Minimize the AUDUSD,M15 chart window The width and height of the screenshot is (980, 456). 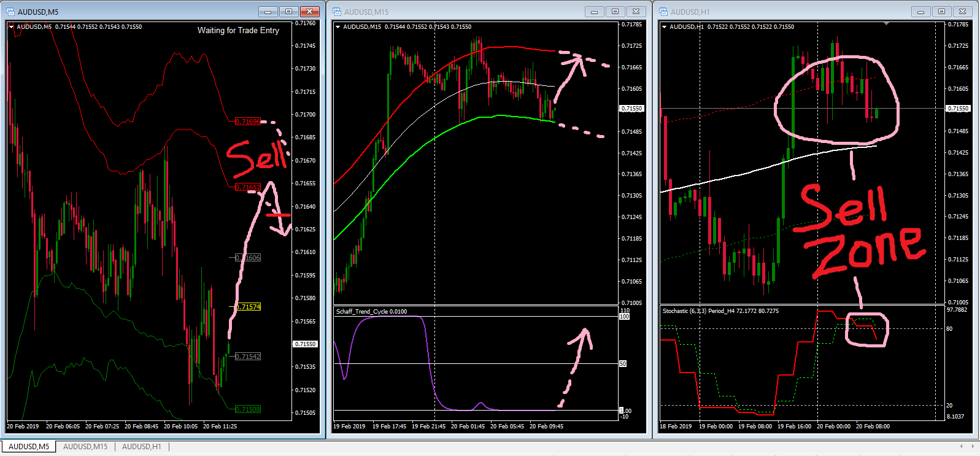[x=594, y=12]
